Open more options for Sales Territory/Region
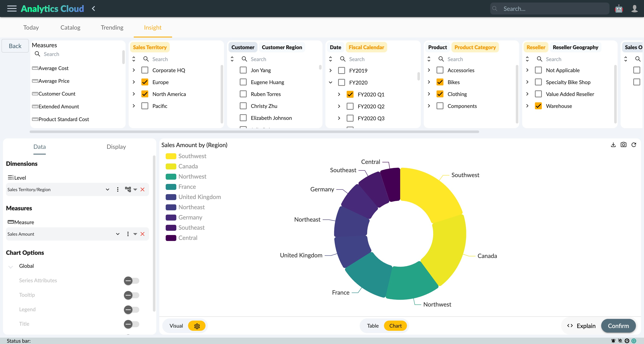Image resolution: width=644 pixels, height=344 pixels. (118, 189)
